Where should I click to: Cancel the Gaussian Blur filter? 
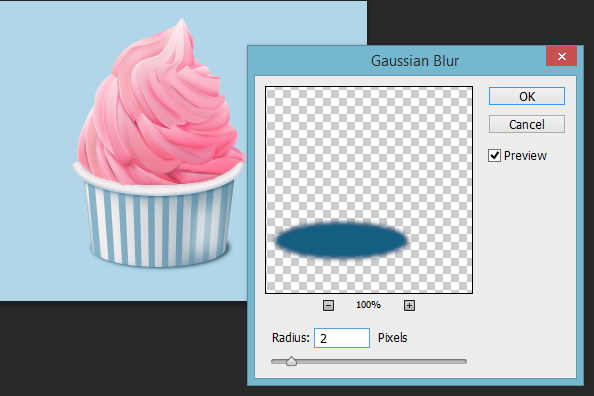point(527,124)
